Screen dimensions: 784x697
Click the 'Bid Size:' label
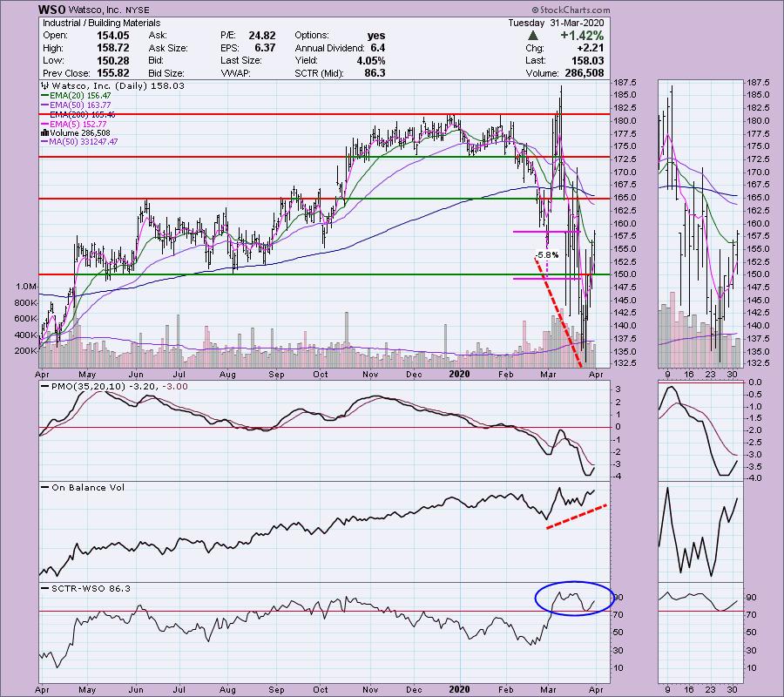[x=166, y=73]
